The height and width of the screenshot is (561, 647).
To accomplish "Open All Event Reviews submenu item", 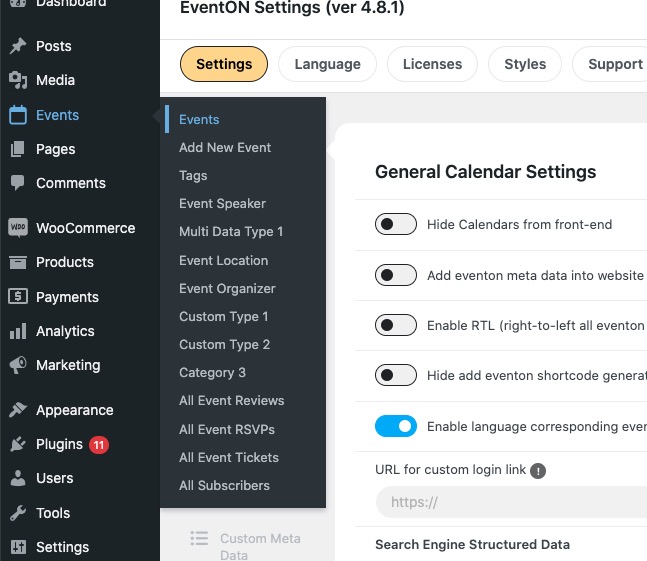I will click(231, 401).
